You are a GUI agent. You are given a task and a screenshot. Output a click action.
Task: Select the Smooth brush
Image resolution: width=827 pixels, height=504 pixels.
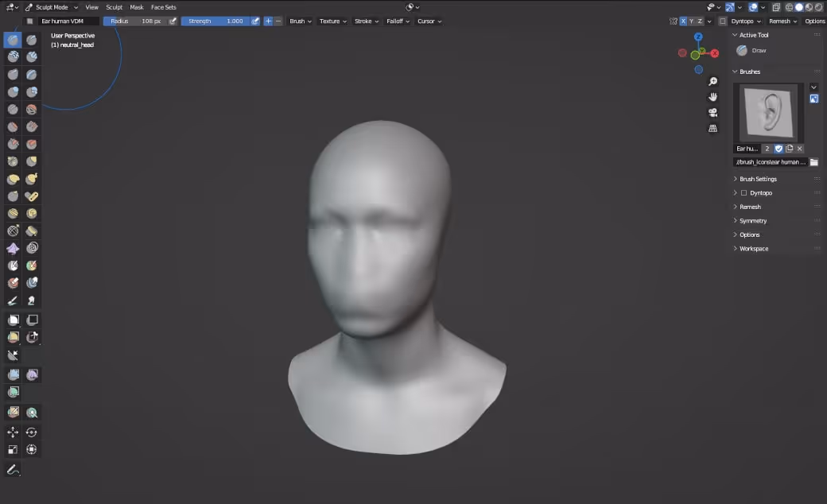[x=32, y=109]
